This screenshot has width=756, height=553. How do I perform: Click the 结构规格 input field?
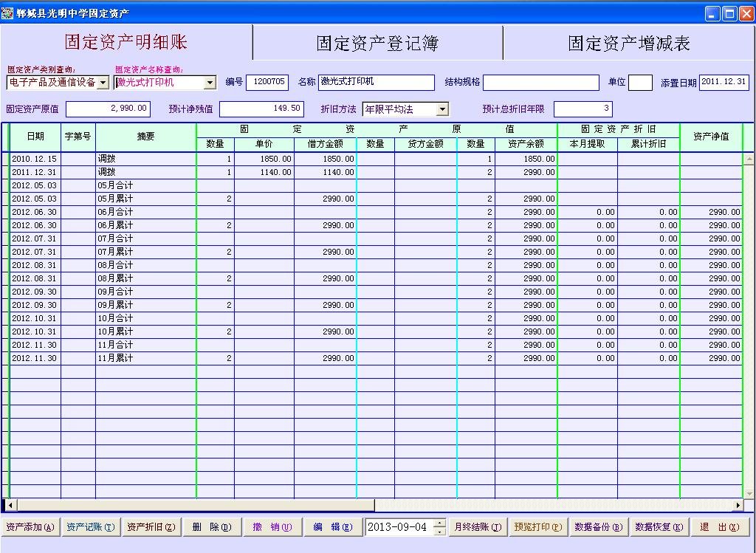tap(540, 82)
